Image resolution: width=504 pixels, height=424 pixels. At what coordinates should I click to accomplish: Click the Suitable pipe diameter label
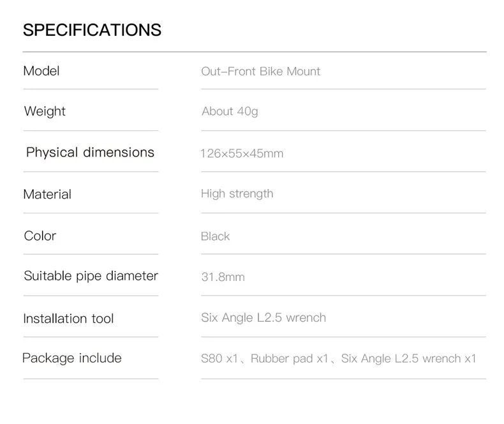91,276
